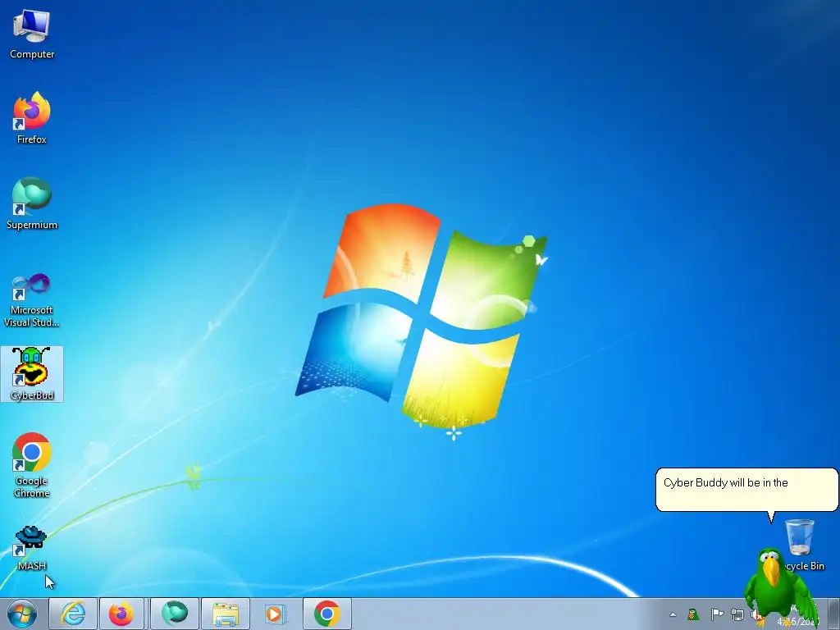The height and width of the screenshot is (630, 840).
Task: Open Action Center flag icon
Action: [717, 614]
